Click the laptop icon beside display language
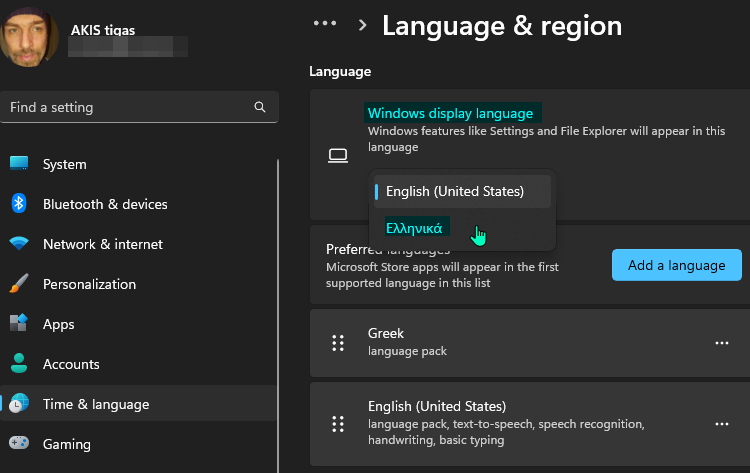Screen dimensions: 750x473 pyautogui.click(x=338, y=155)
